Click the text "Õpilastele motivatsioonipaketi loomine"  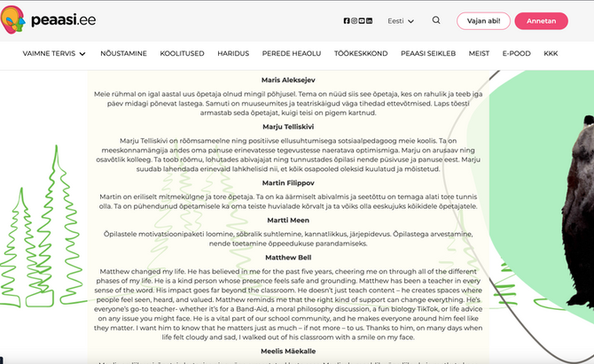pos(169,234)
